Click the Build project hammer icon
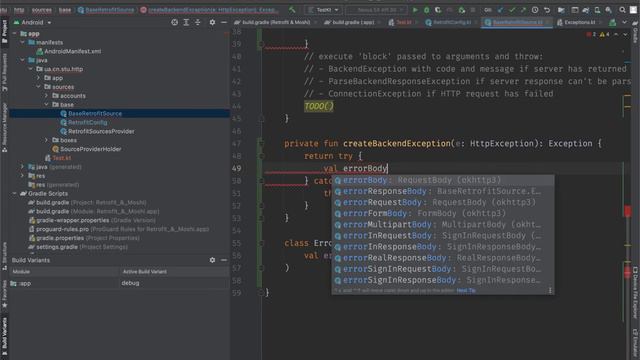 292,9
